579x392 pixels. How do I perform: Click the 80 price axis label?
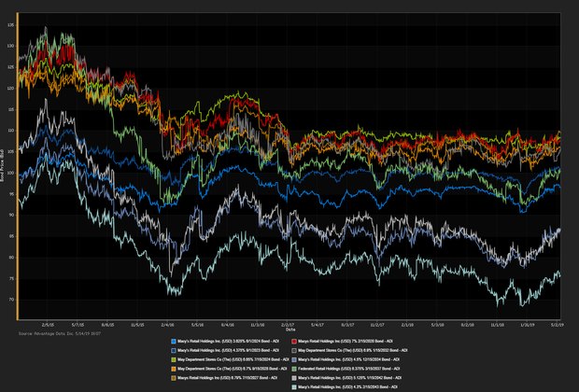[x=11, y=258]
